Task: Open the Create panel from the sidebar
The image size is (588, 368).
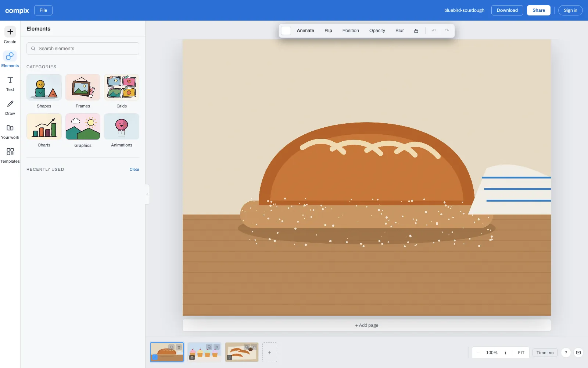Action: [10, 35]
